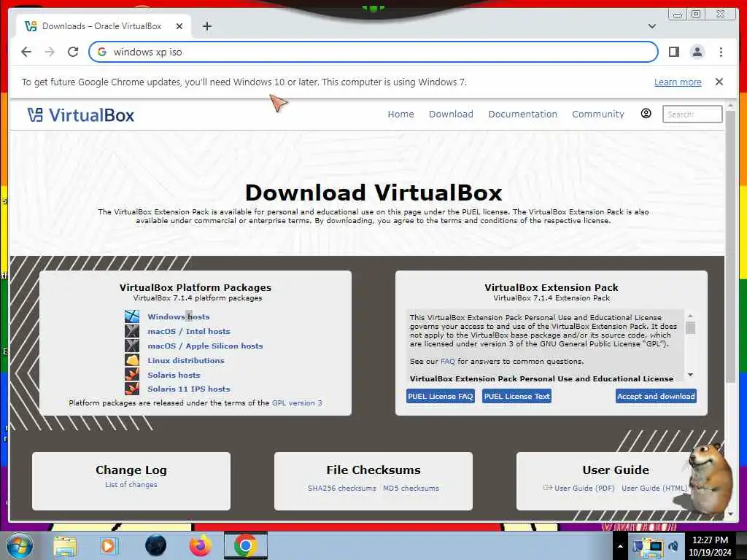747x560 pixels.
Task: Launch Firefox from the taskbar
Action: click(201, 546)
